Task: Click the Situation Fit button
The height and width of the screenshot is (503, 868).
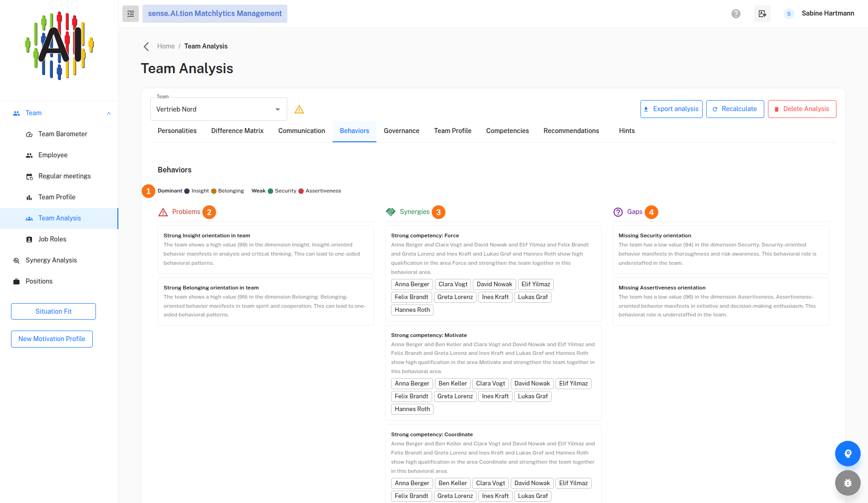Action: click(x=53, y=311)
